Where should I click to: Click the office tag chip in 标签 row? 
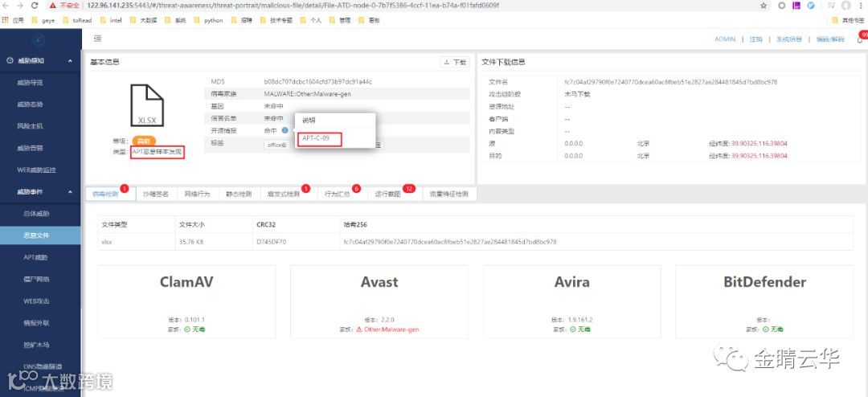click(276, 145)
